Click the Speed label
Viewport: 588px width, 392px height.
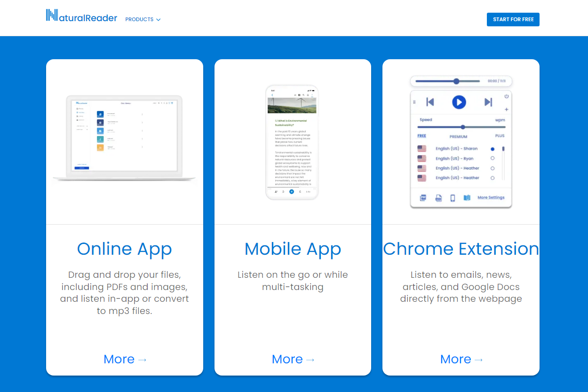[x=426, y=120]
